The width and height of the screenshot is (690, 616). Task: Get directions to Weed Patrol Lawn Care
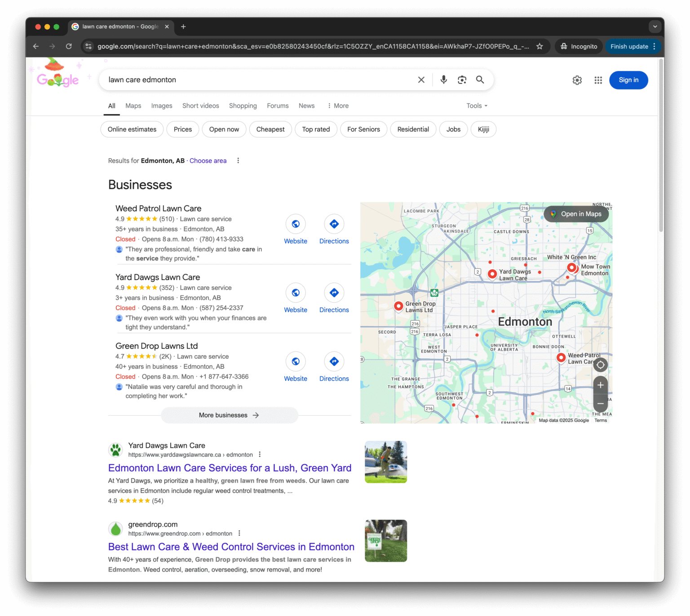334,224
